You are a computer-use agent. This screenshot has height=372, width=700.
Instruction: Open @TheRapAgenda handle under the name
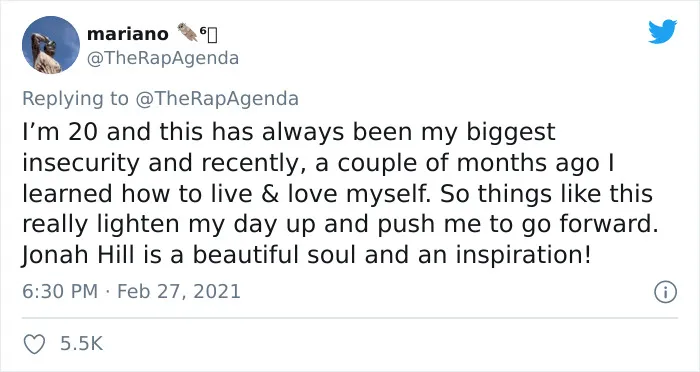click(163, 58)
